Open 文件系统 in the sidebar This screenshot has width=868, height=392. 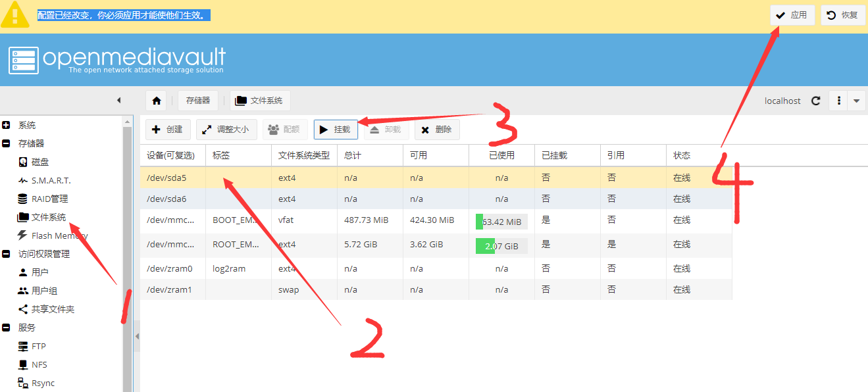[49, 217]
